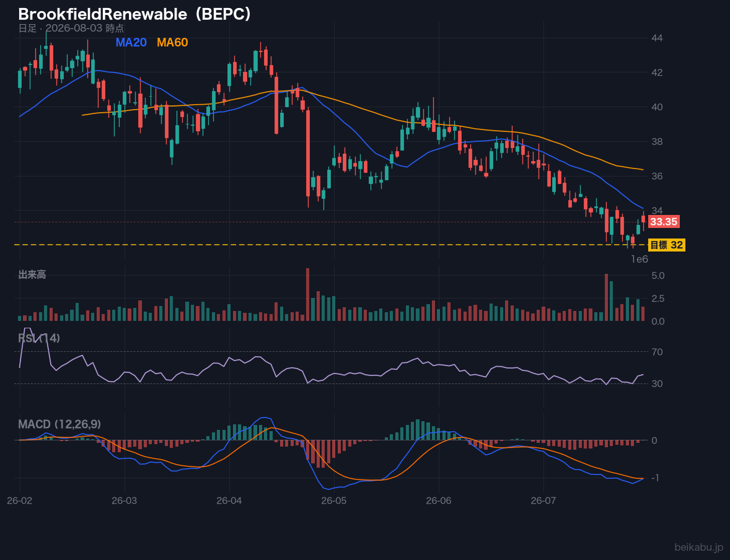The height and width of the screenshot is (560, 730).
Task: Click the tallest volume bar in late April
Action: click(x=308, y=294)
